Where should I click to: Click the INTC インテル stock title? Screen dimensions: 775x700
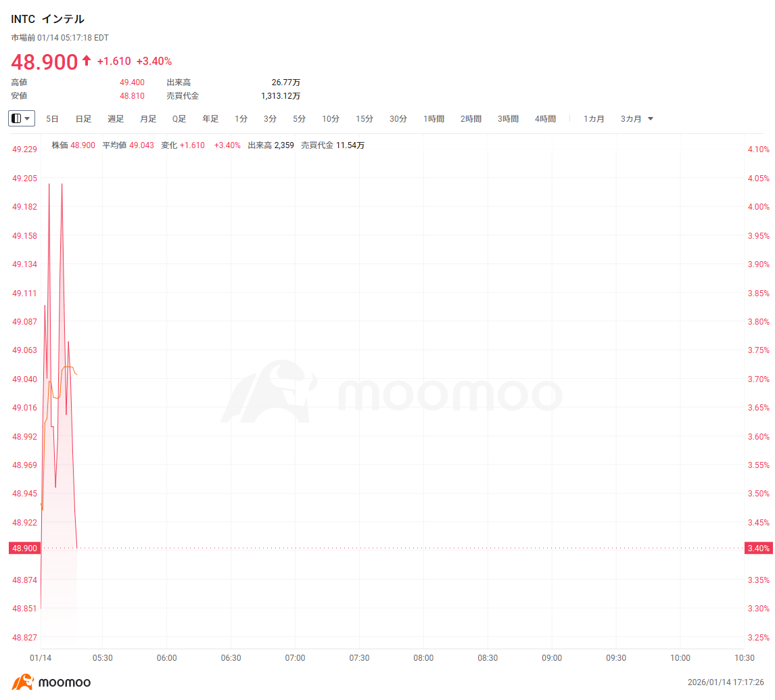point(47,19)
